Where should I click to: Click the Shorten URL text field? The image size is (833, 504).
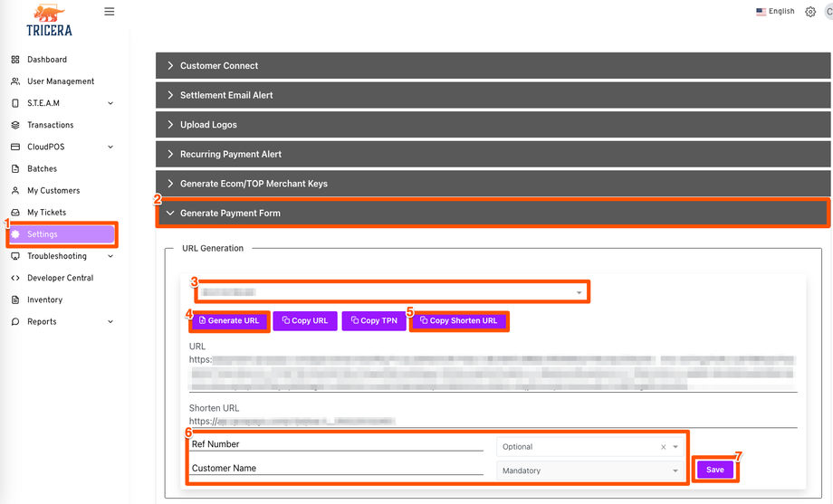(x=493, y=421)
